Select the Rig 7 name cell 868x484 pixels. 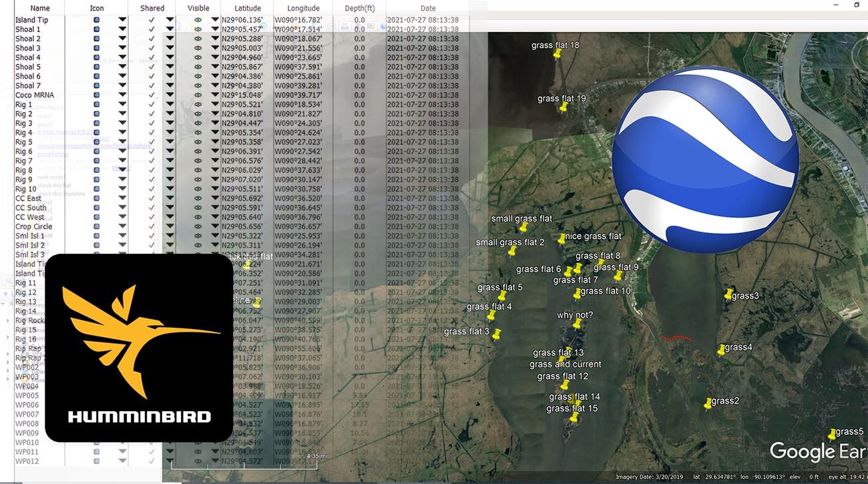click(24, 161)
